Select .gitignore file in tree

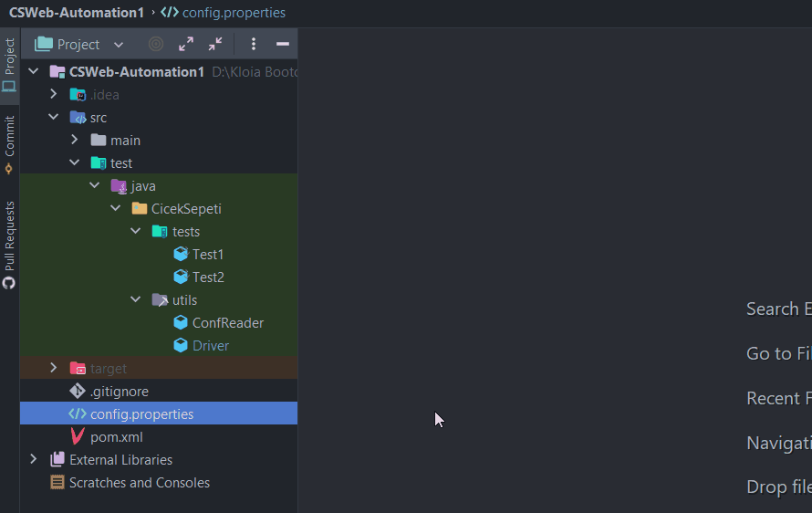point(120,392)
